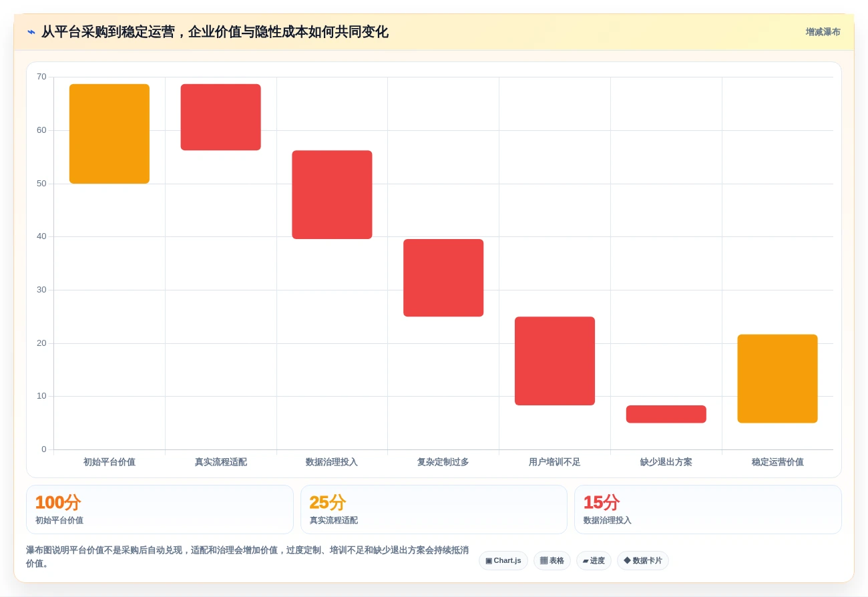
Task: Open the 100分 初始平台价值 card
Action: (160, 510)
